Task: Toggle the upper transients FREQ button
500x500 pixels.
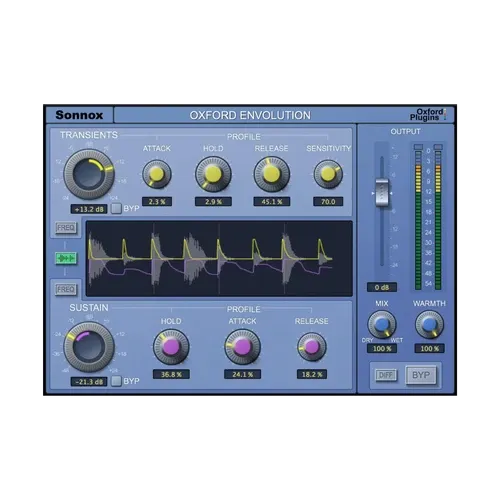Action: click(66, 228)
